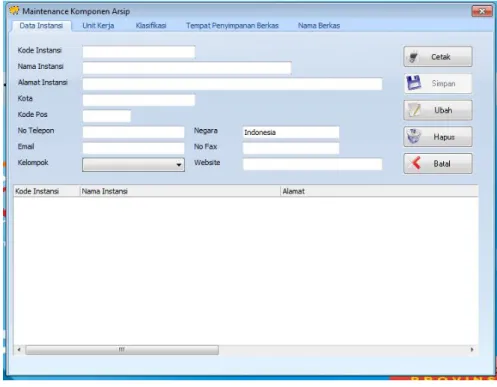
Task: Click the floppy disk icon on Simpan
Action: 414,83
